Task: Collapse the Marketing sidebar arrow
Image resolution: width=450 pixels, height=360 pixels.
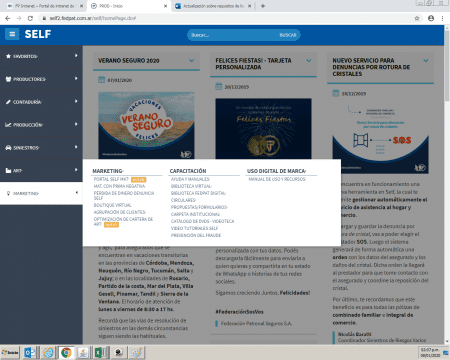Action: tap(76, 193)
